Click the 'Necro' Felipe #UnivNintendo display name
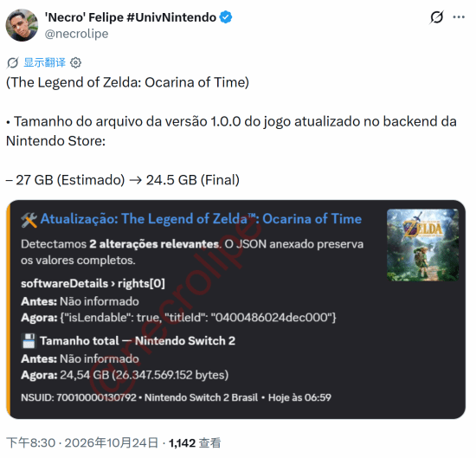The image size is (476, 458). click(131, 17)
